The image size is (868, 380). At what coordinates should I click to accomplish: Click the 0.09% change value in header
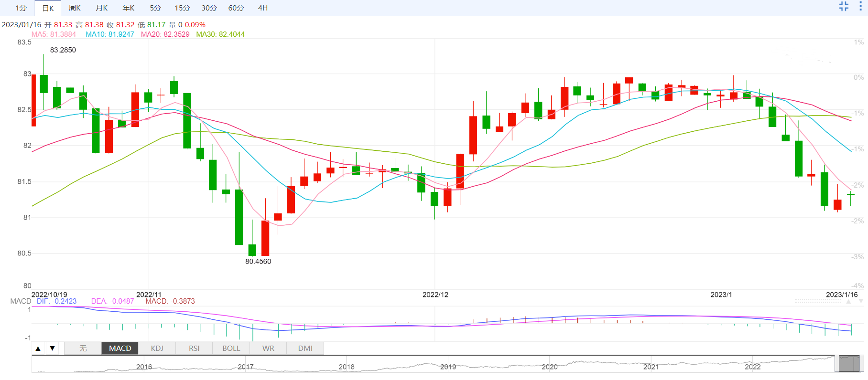point(195,25)
